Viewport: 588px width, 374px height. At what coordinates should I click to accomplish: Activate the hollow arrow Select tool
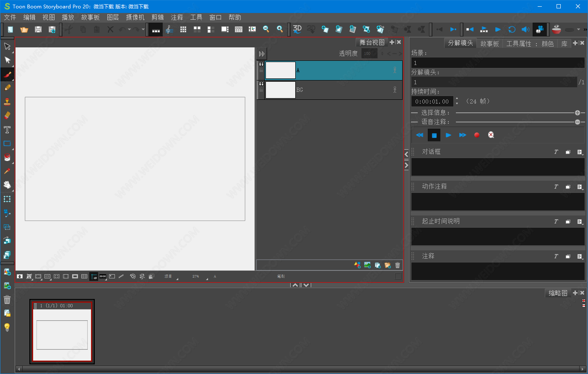pyautogui.click(x=7, y=46)
